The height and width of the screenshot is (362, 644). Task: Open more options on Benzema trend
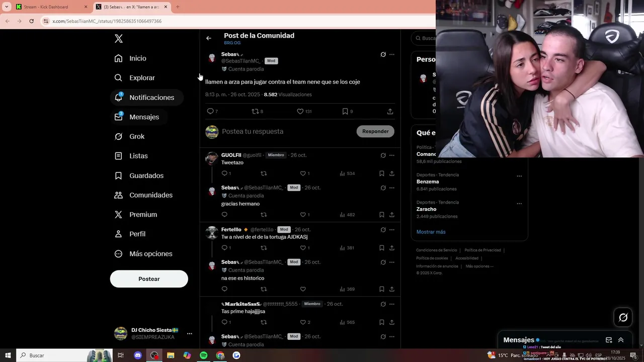pyautogui.click(x=519, y=176)
